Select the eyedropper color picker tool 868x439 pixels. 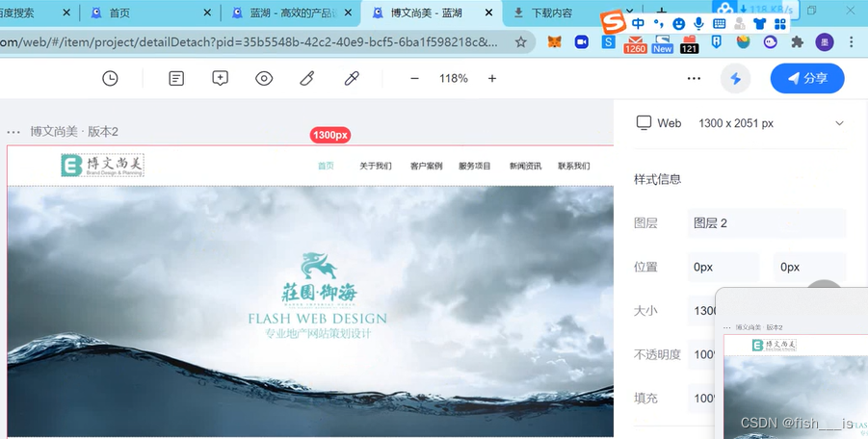[352, 79]
